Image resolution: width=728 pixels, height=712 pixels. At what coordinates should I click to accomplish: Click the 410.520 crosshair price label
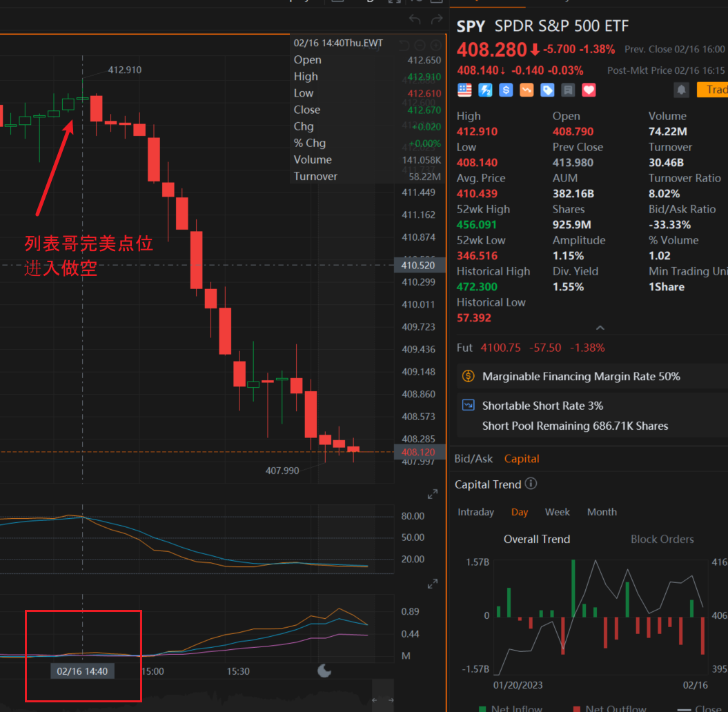420,266
